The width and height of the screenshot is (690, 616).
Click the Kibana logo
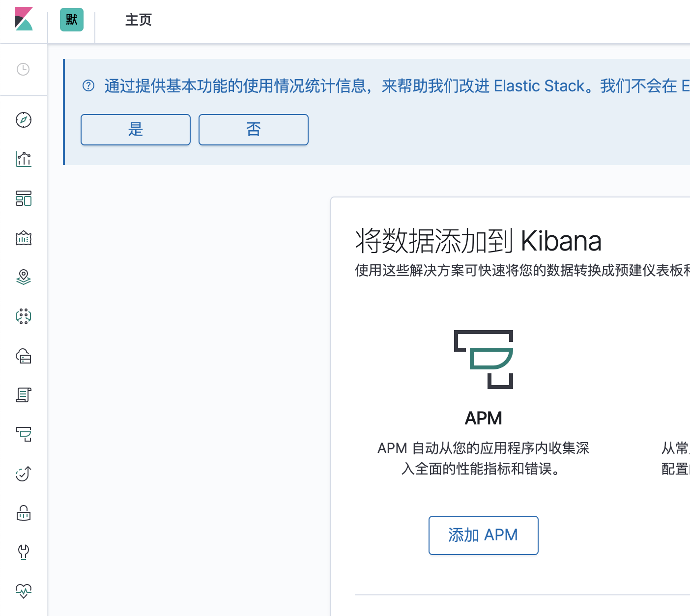tap(24, 19)
